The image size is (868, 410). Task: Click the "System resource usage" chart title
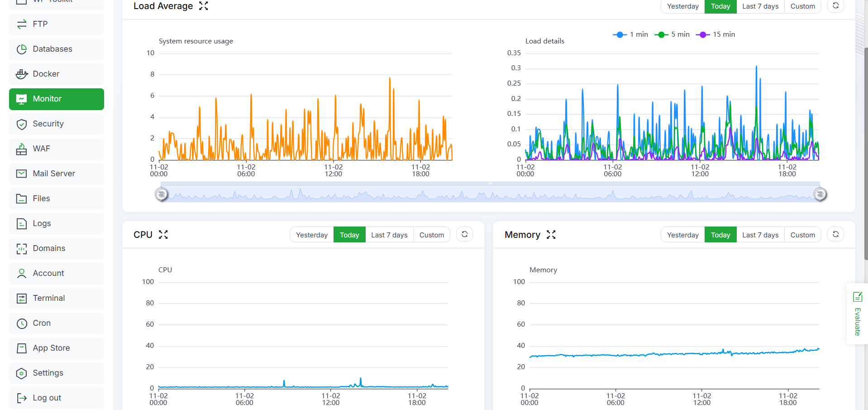(196, 41)
